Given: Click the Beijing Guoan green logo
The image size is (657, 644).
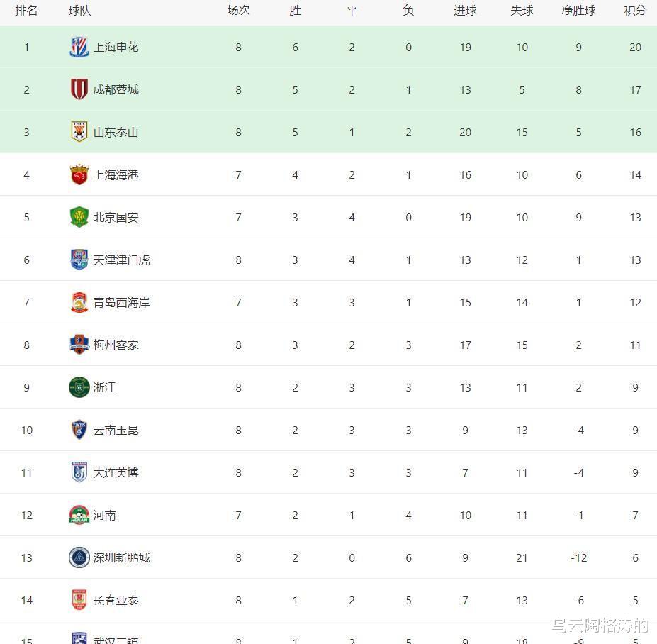Looking at the screenshot, I should coord(79,217).
